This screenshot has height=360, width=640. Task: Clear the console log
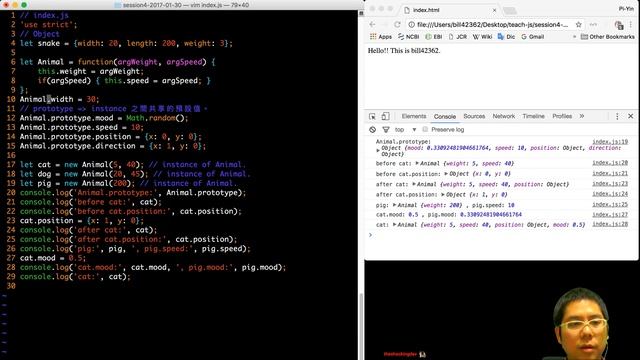[372, 129]
